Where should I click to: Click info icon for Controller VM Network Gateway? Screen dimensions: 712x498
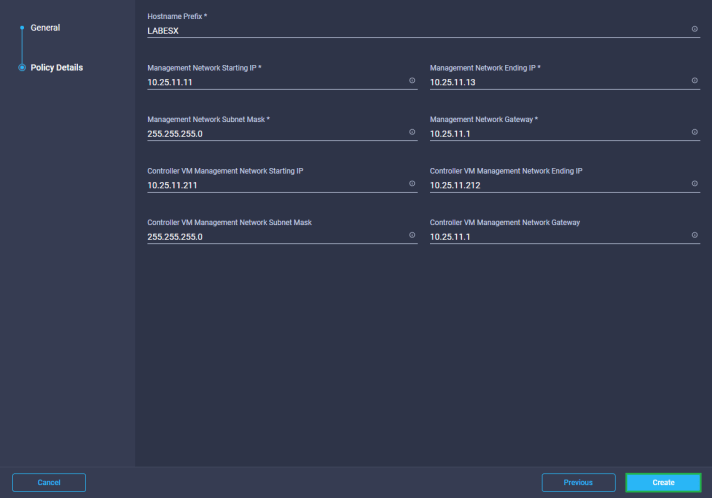pos(695,236)
